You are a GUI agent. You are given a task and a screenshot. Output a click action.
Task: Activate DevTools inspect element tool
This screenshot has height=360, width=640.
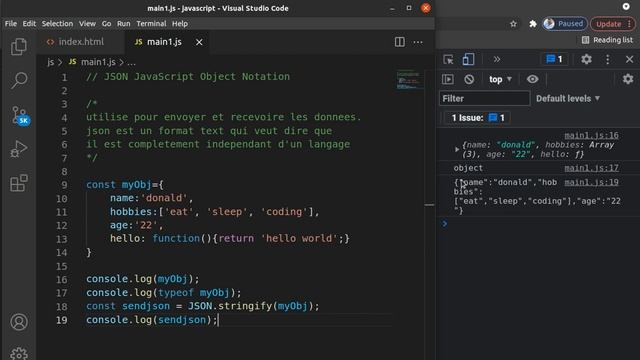(x=448, y=59)
